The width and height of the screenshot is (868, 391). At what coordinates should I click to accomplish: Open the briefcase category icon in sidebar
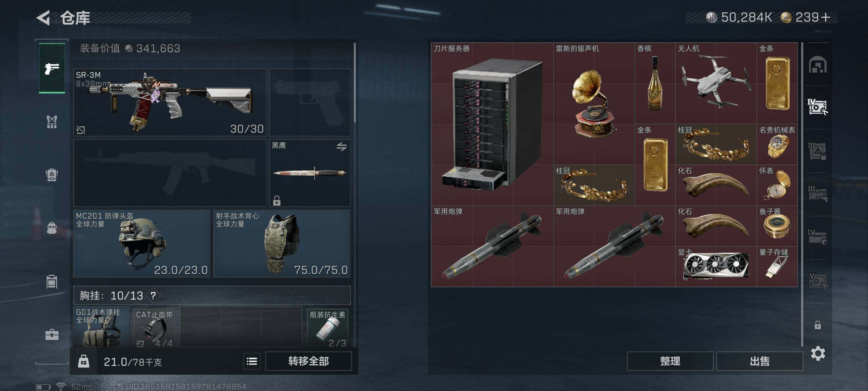click(x=52, y=335)
